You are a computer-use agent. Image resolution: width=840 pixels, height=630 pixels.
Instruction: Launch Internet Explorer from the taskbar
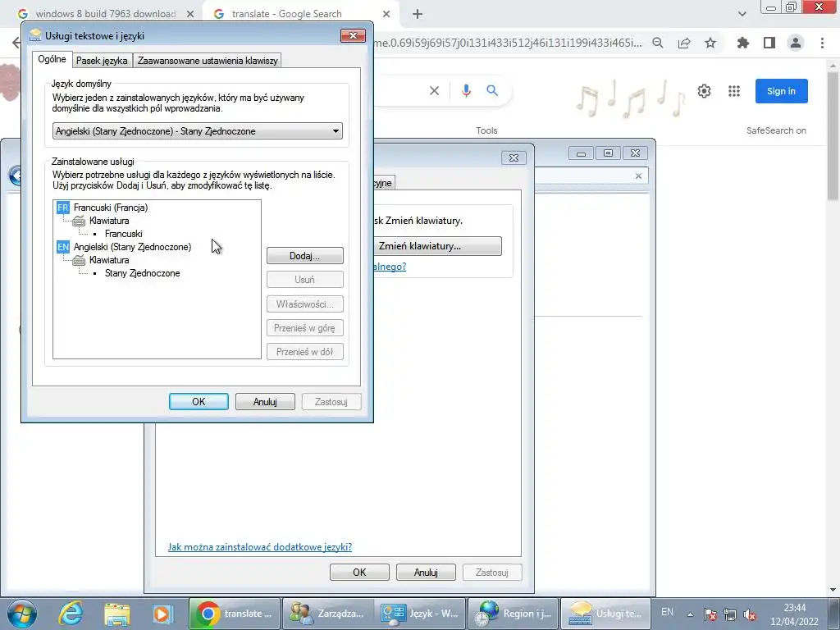[71, 614]
